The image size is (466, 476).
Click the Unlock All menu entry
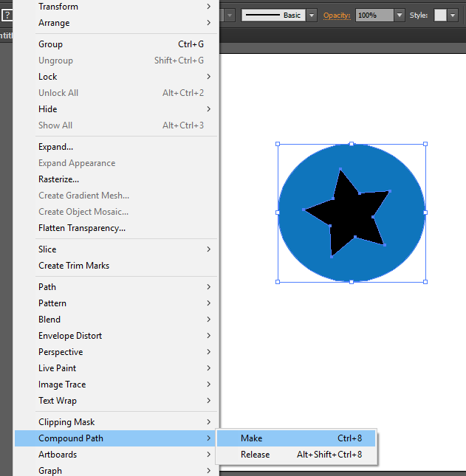coord(117,93)
